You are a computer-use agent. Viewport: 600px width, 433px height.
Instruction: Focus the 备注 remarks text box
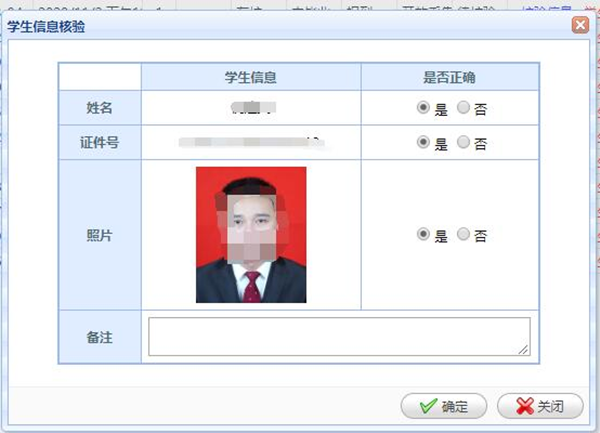tap(339, 336)
